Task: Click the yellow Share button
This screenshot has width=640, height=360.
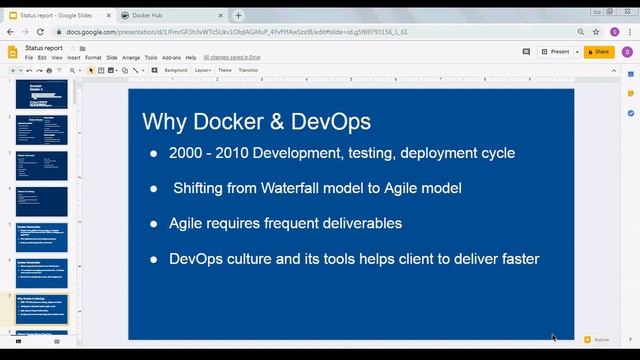Action: click(599, 52)
